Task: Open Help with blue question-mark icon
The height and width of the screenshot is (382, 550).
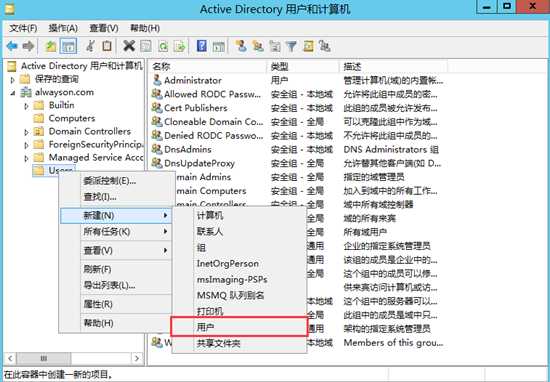Action: (202, 46)
